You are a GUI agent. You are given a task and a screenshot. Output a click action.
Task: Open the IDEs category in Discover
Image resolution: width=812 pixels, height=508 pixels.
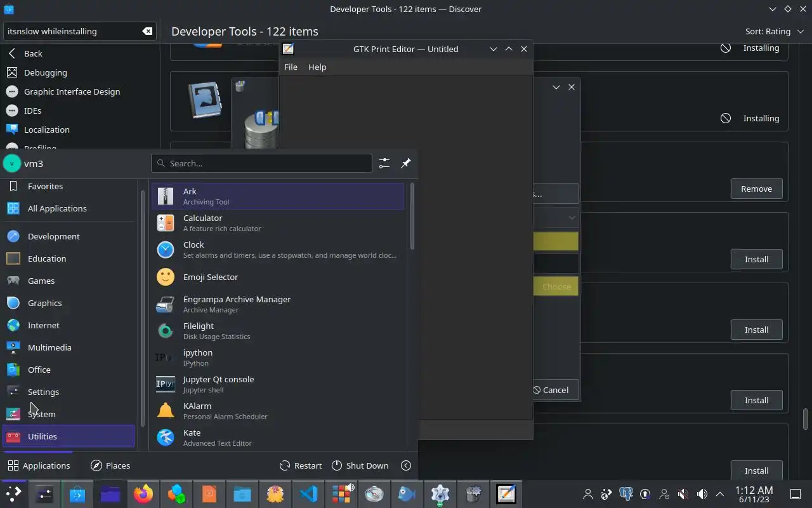tap(80, 110)
